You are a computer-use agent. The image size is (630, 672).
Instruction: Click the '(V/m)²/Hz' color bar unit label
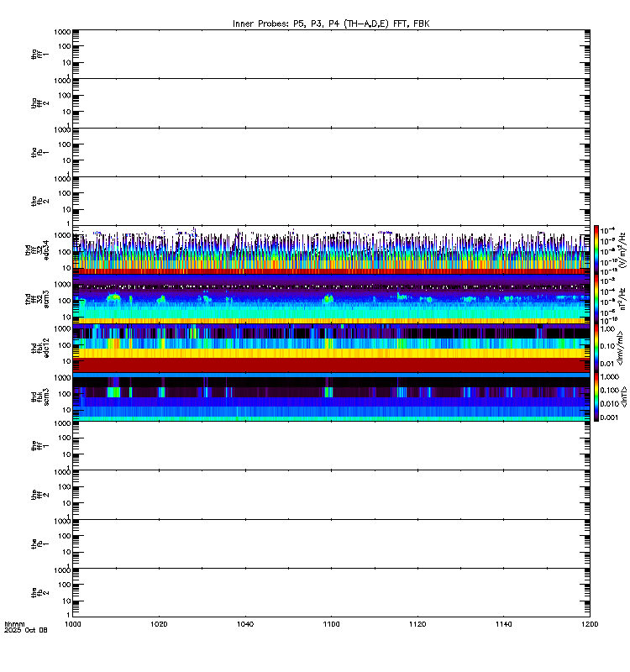tap(622, 249)
